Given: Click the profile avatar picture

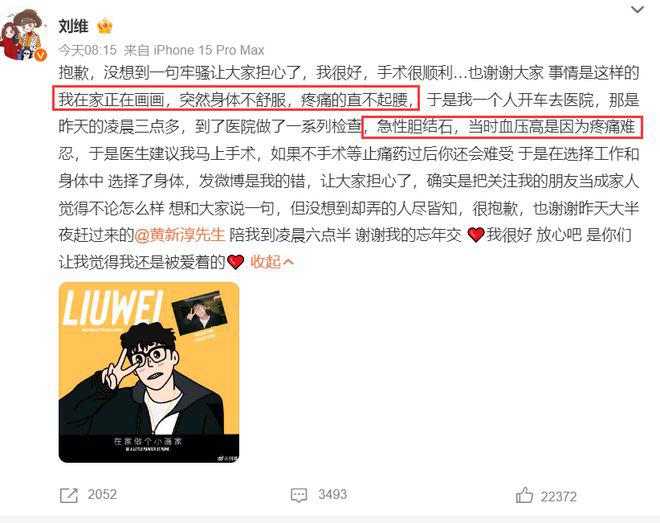Looking at the screenshot, I should (23, 35).
